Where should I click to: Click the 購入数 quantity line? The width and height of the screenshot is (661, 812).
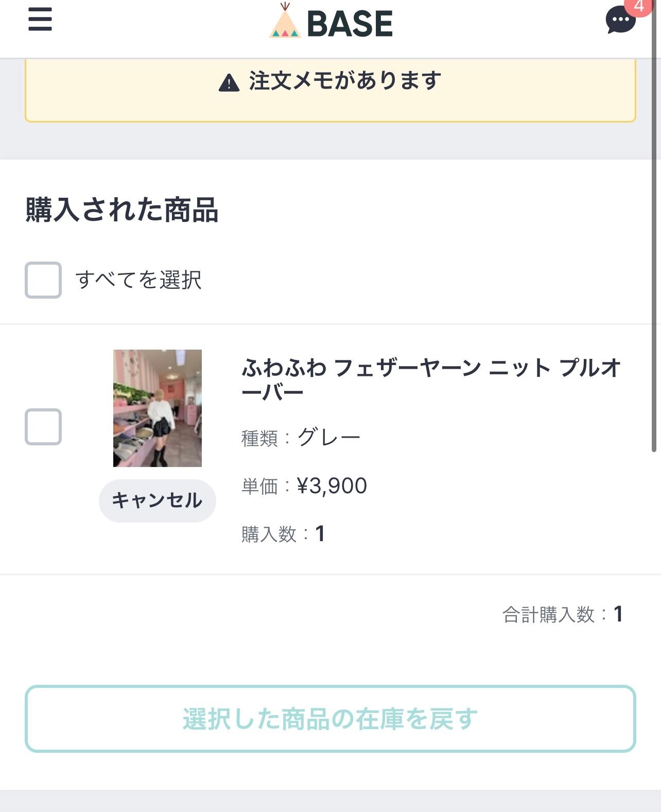point(283,534)
